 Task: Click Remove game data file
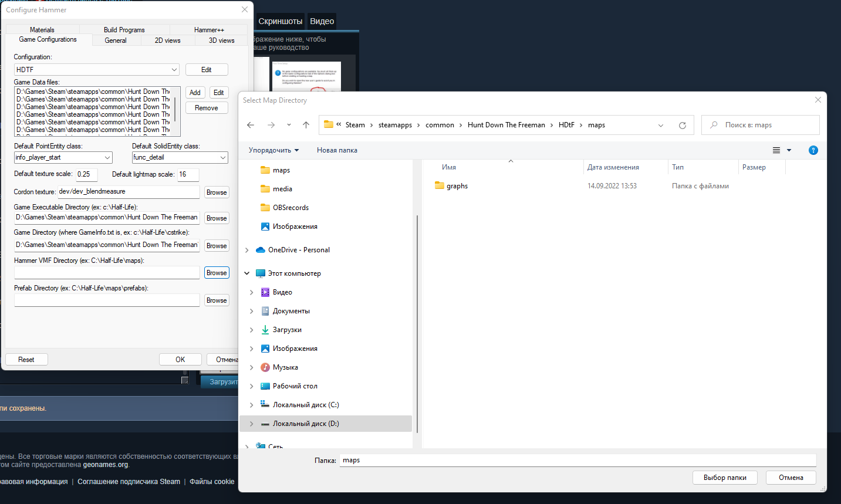click(207, 108)
